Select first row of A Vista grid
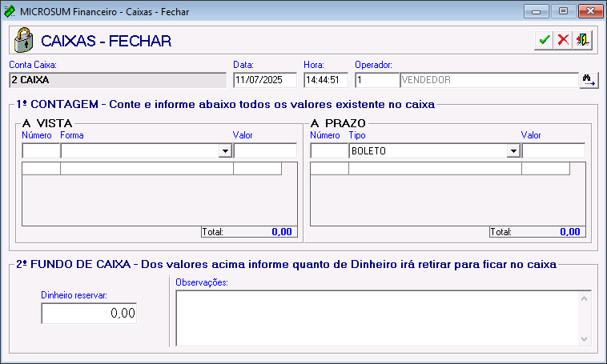 click(x=152, y=169)
